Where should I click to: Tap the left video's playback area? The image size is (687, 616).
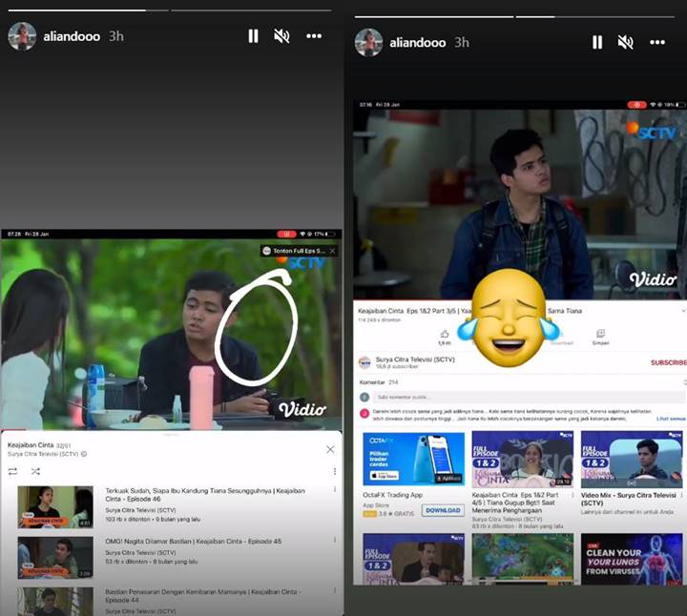tap(172, 335)
